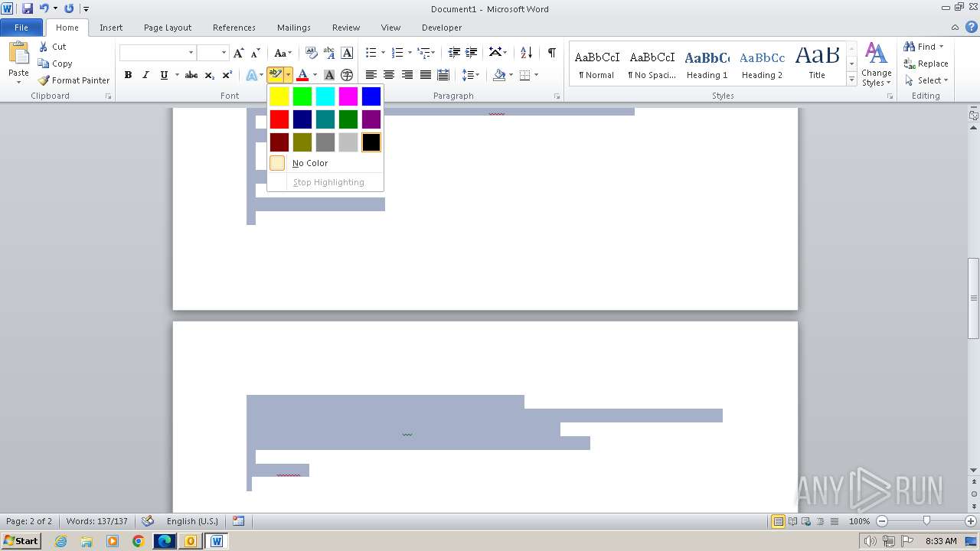Screen dimensions: 980x551
Task: Click the Multilevel List icon
Action: 423,53
